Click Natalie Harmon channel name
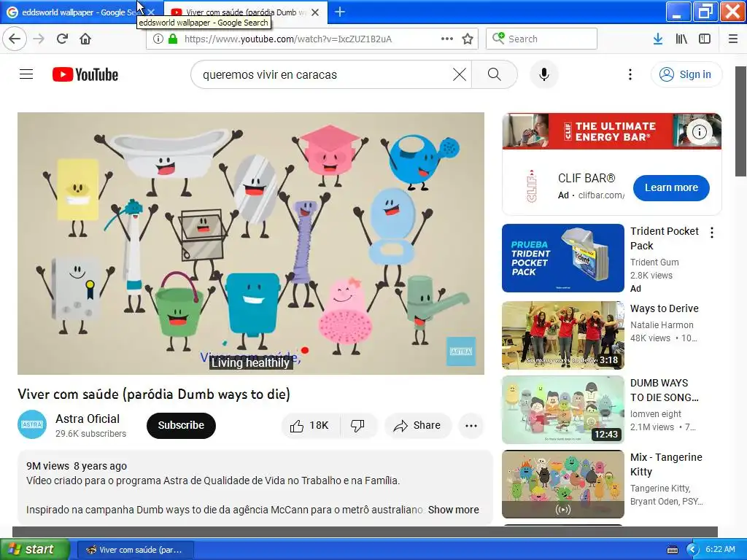The width and height of the screenshot is (747, 560). (x=662, y=324)
